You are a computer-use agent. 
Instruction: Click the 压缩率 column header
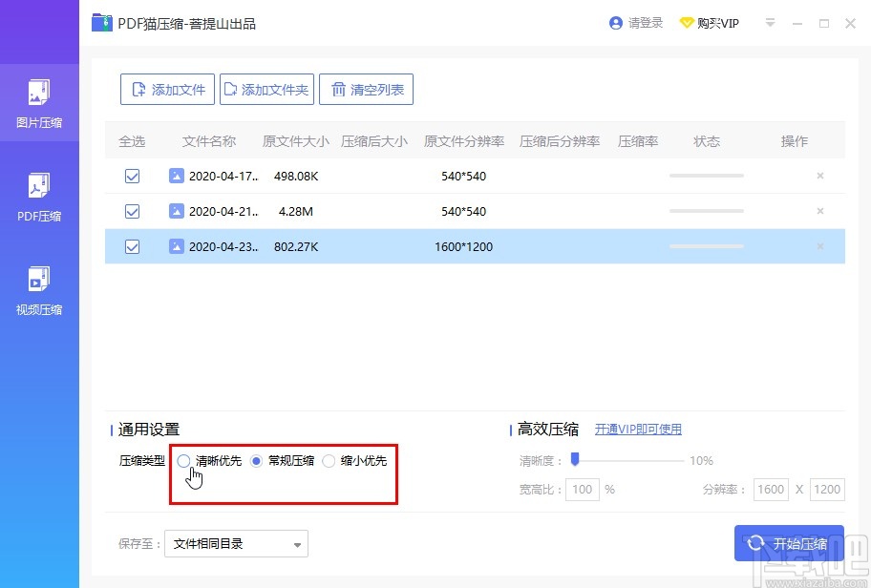coord(638,141)
